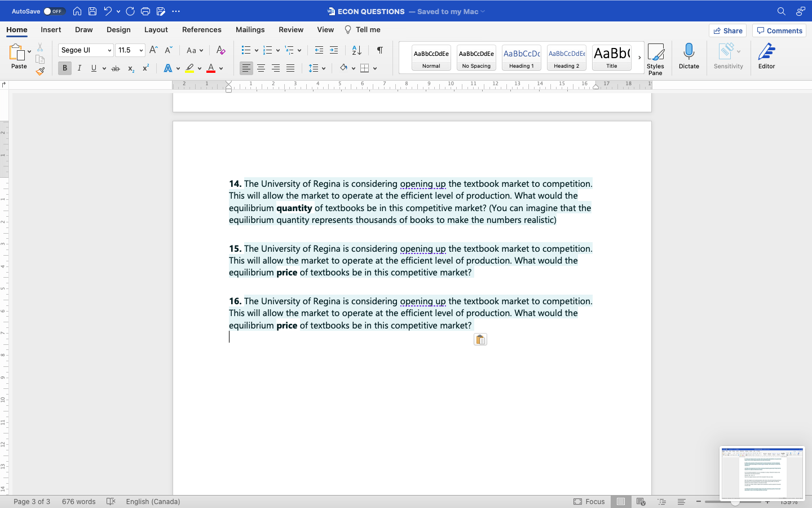This screenshot has height=508, width=812.
Task: Sort text alphabetically
Action: pos(357,50)
